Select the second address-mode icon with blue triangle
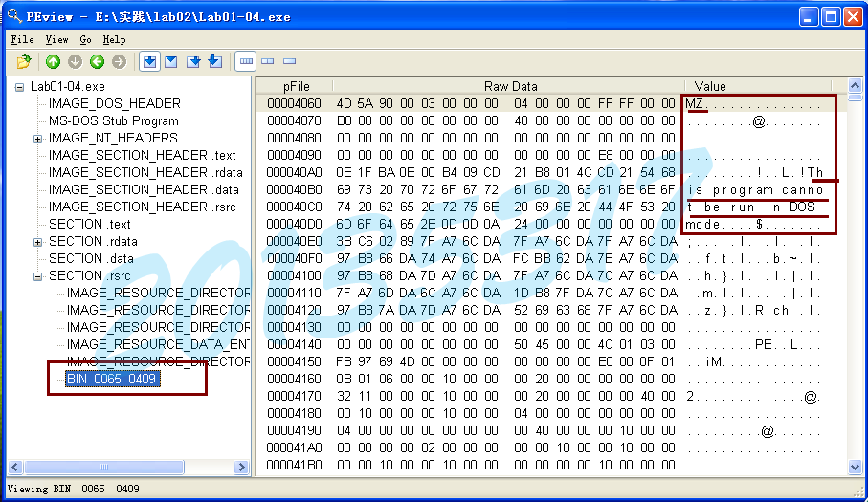Screen dimensions: 868x502 click(171, 61)
